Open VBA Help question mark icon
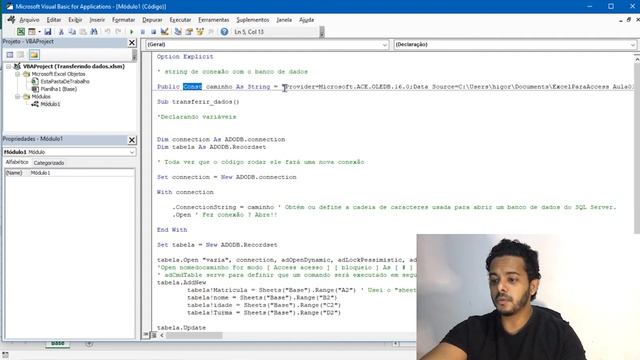Image resolution: width=640 pixels, height=360 pixels. pos(224,32)
